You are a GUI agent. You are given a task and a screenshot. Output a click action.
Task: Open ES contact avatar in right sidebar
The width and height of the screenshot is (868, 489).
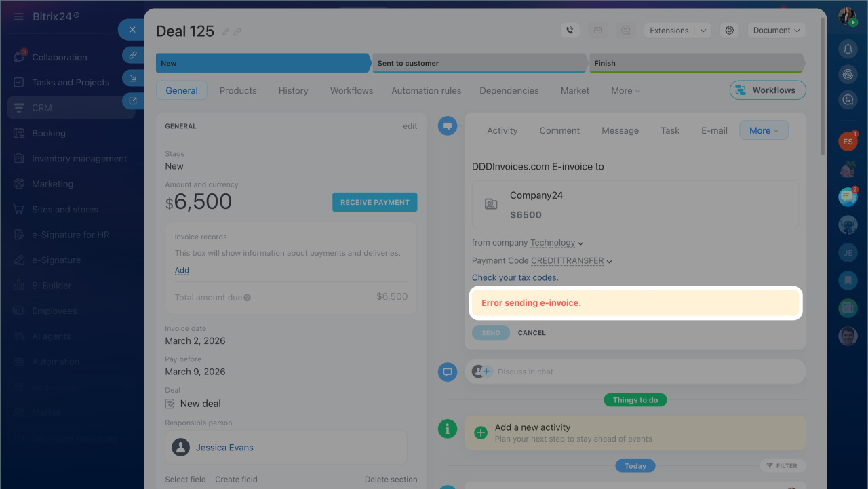coord(848,142)
